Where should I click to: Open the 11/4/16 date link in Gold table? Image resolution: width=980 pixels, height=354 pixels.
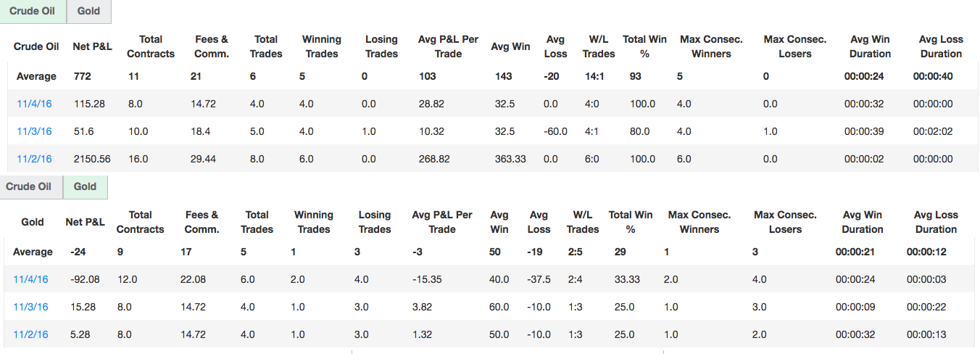(x=30, y=279)
